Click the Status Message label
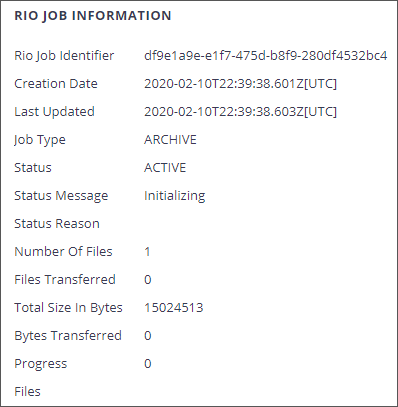This screenshot has width=398, height=407. [x=61, y=196]
